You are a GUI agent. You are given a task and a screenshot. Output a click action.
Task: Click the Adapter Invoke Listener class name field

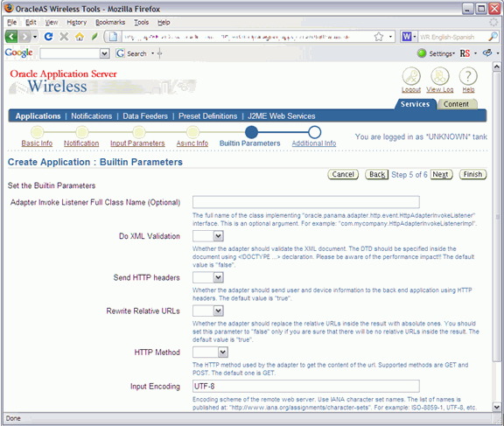point(306,202)
